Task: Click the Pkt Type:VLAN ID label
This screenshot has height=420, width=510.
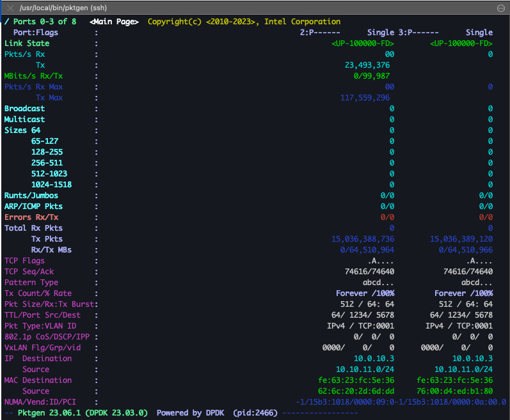Action: click(40, 326)
